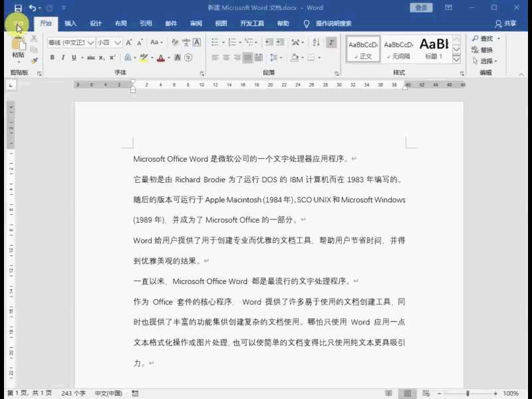The width and height of the screenshot is (532, 399).
Task: Click the Paste clipboard icon
Action: pos(19,45)
